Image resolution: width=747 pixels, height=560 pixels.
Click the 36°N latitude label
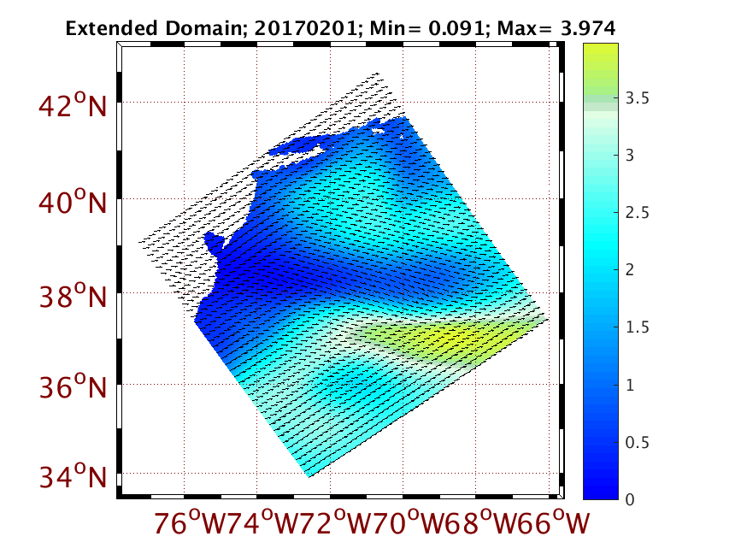[72, 388]
